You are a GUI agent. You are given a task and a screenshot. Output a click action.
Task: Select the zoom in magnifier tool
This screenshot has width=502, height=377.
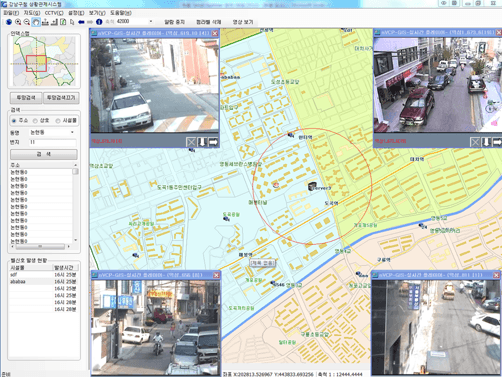pos(18,22)
